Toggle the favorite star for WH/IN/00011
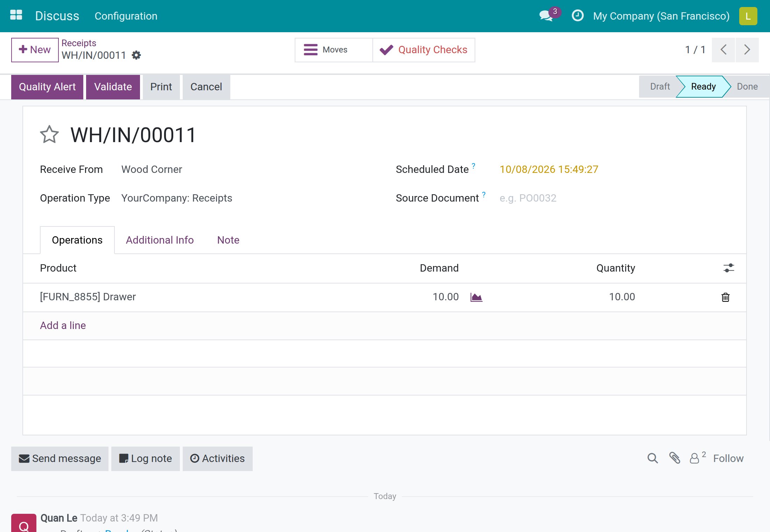Screen dimensions: 770x532 (49, 135)
